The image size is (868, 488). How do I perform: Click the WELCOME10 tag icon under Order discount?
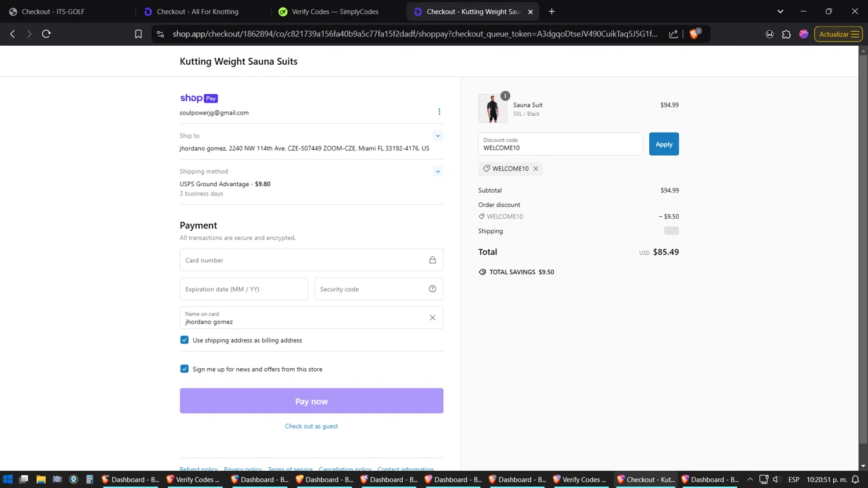[x=481, y=216]
